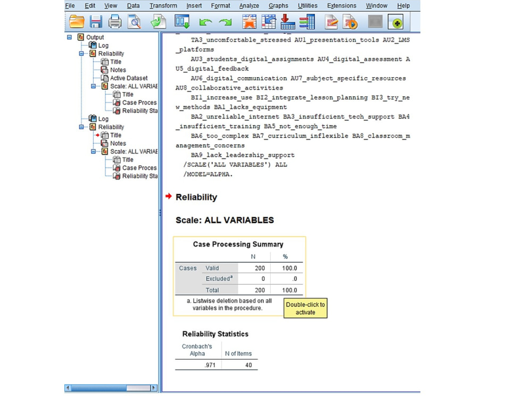This screenshot has height=399, width=532.
Task: Open the Edit menu
Action: (90, 6)
